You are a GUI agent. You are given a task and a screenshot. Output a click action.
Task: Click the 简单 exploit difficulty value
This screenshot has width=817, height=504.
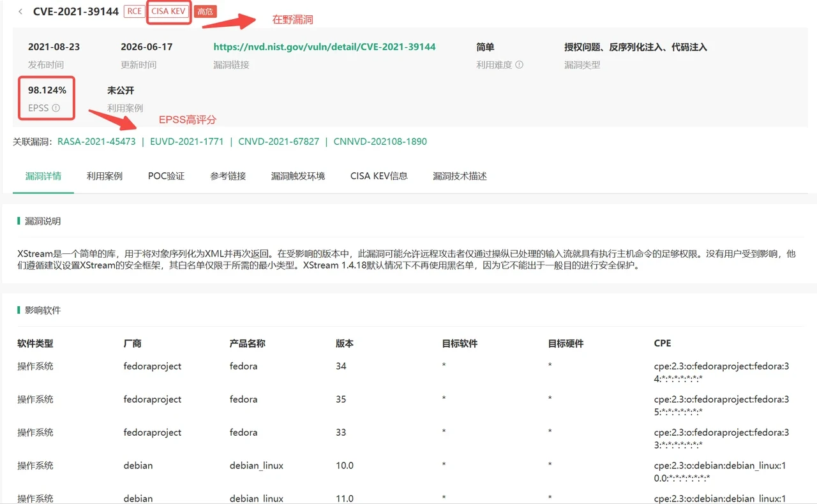[x=485, y=47]
